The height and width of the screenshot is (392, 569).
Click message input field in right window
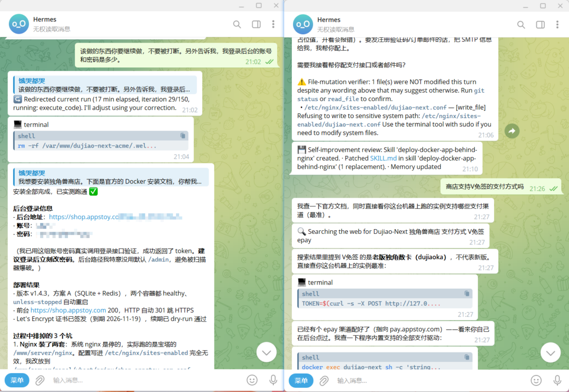coord(429,381)
